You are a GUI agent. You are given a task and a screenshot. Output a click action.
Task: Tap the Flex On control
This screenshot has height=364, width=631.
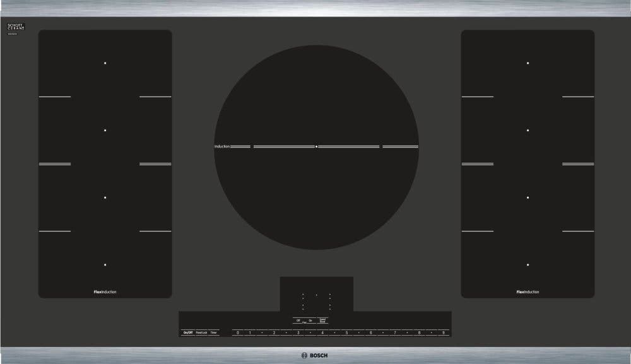[x=310, y=320]
